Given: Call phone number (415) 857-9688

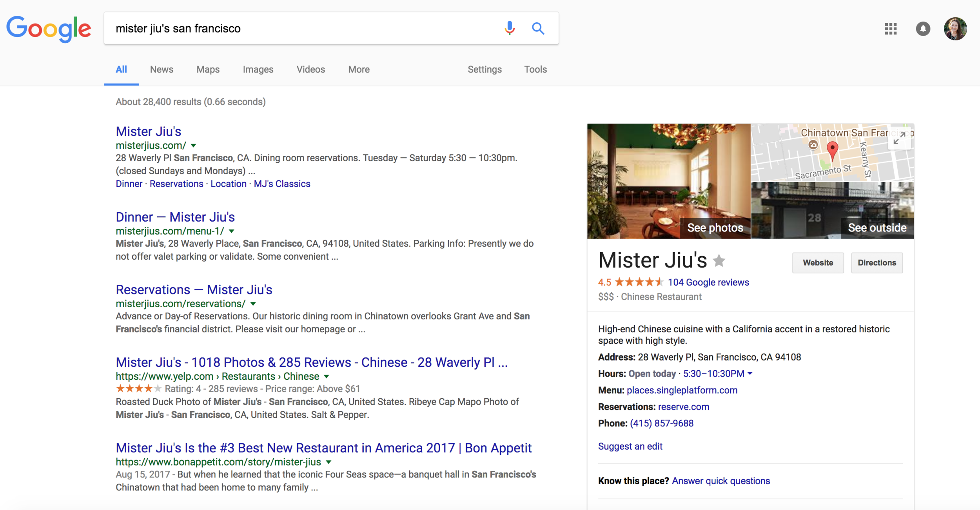Looking at the screenshot, I should coord(662,423).
